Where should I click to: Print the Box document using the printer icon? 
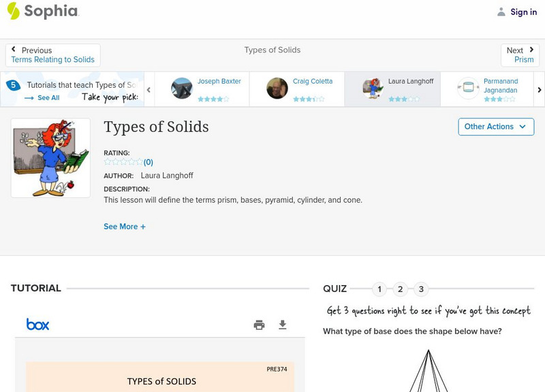coord(259,325)
